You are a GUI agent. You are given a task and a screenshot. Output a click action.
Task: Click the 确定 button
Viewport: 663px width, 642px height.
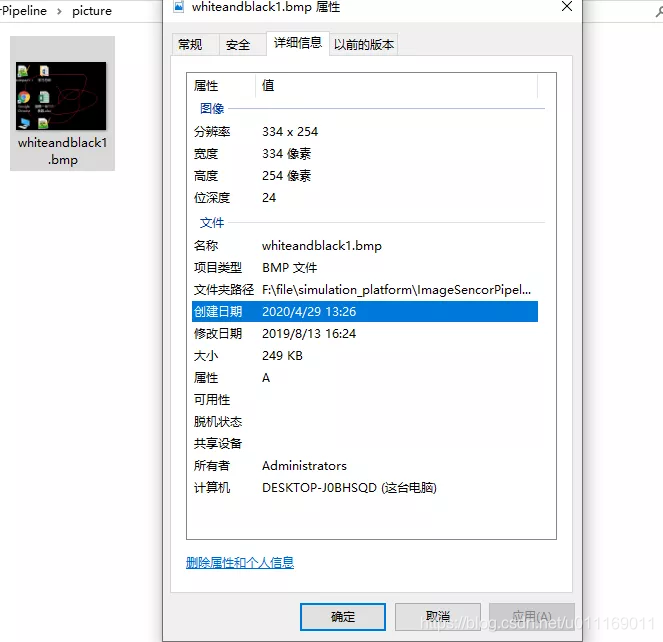(x=342, y=617)
